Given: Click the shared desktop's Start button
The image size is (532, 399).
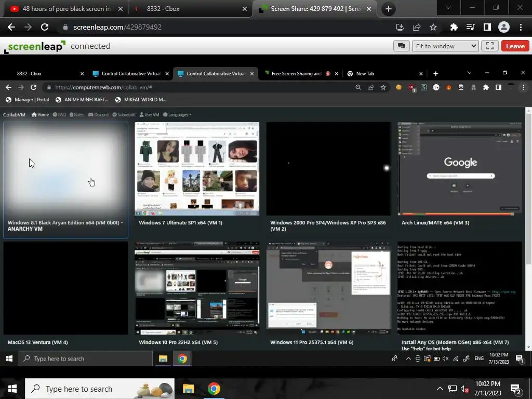Looking at the screenshot, I should coord(9,358).
